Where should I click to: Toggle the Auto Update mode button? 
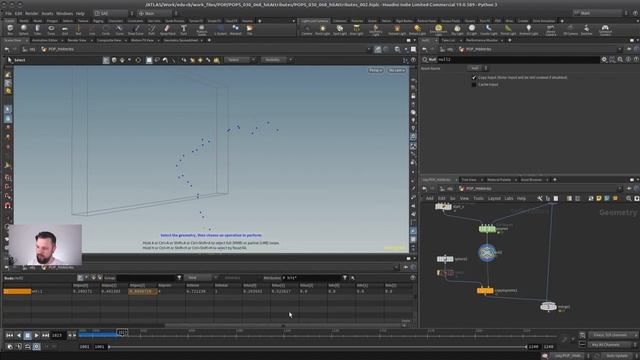click(x=616, y=356)
